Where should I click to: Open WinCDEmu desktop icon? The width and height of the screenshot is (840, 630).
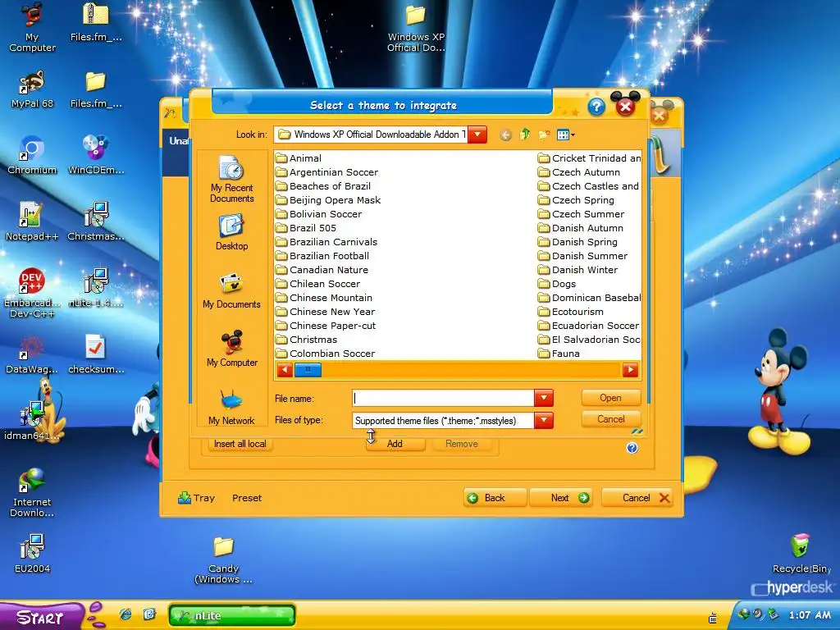pyautogui.click(x=96, y=155)
